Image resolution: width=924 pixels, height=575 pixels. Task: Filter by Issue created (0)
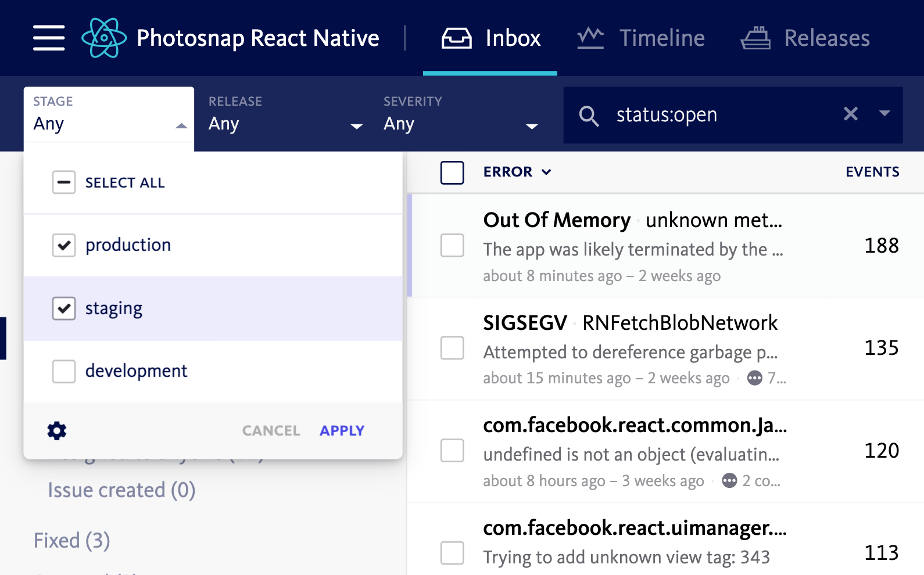click(x=121, y=490)
